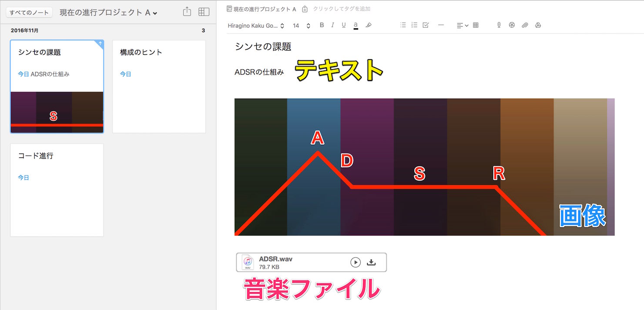Toggle bold formatting in the editor toolbar
This screenshot has width=644, height=310.
coord(322,25)
